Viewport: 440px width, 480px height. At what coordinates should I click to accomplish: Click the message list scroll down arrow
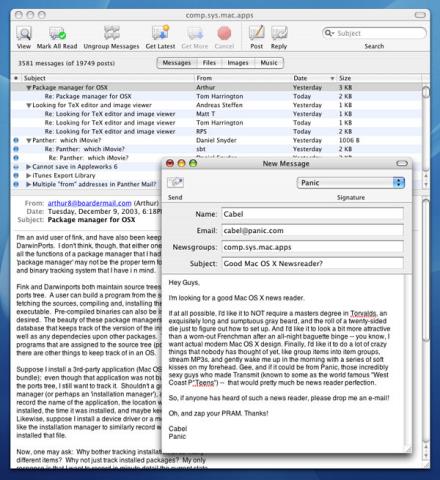coord(426,184)
